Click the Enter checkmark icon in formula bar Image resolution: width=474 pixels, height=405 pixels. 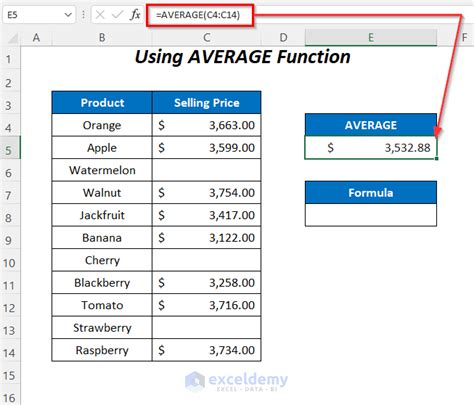(x=117, y=15)
